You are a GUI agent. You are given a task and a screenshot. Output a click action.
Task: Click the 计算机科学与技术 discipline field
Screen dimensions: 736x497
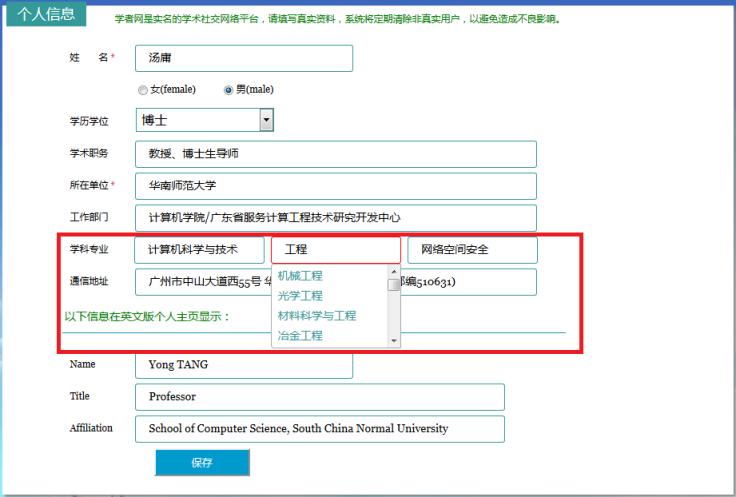[x=199, y=249]
